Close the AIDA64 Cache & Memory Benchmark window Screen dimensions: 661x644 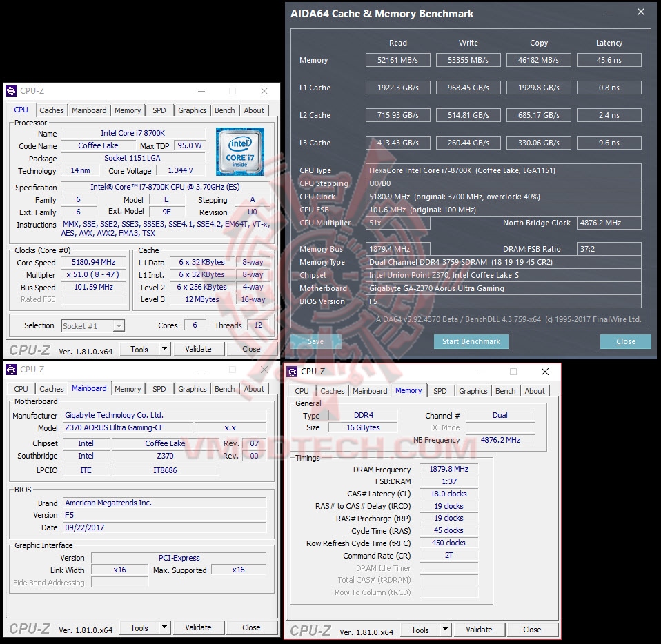[641, 12]
